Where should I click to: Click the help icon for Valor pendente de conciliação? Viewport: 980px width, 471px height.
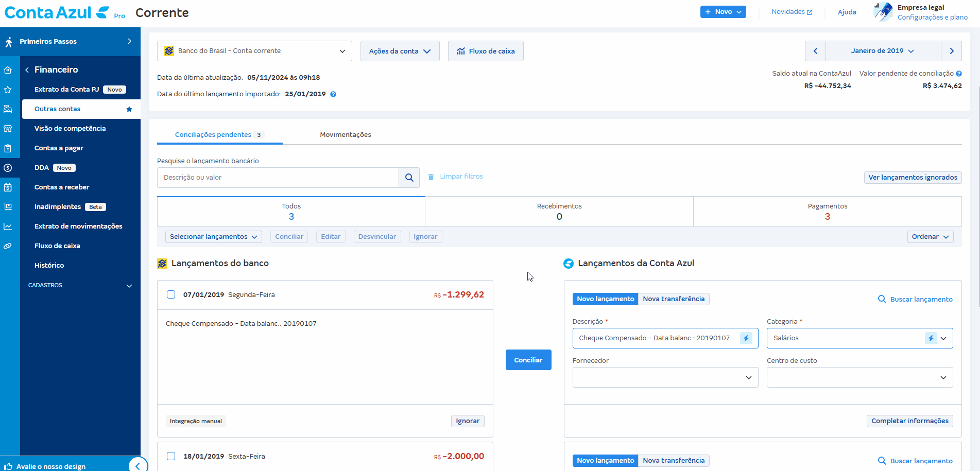[x=959, y=74]
